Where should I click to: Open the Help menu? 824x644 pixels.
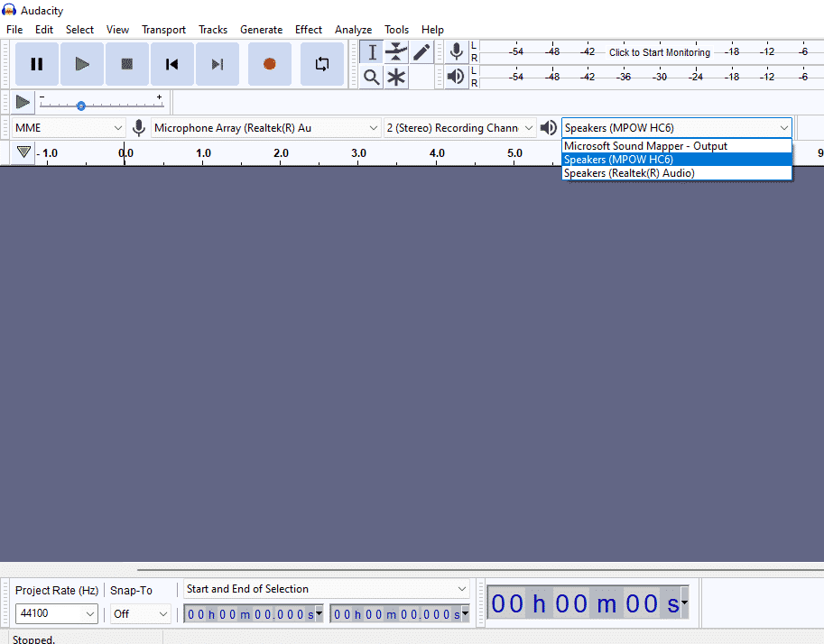[432, 30]
